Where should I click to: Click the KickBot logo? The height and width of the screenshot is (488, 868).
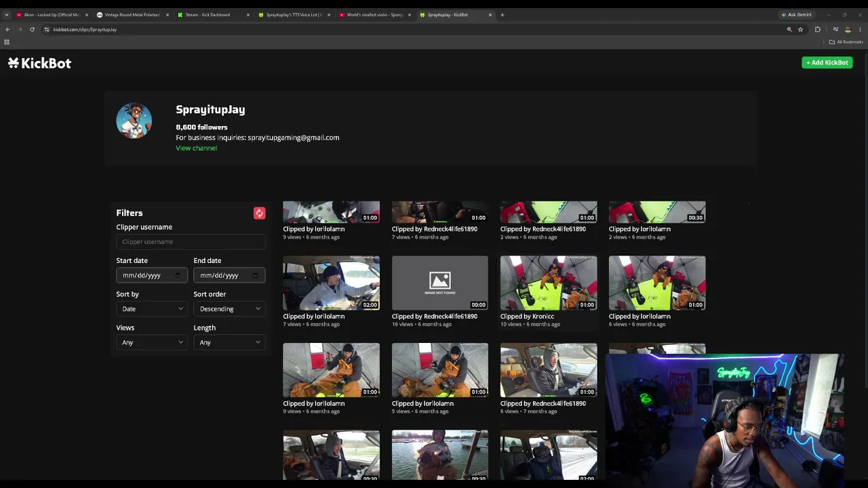(x=39, y=63)
